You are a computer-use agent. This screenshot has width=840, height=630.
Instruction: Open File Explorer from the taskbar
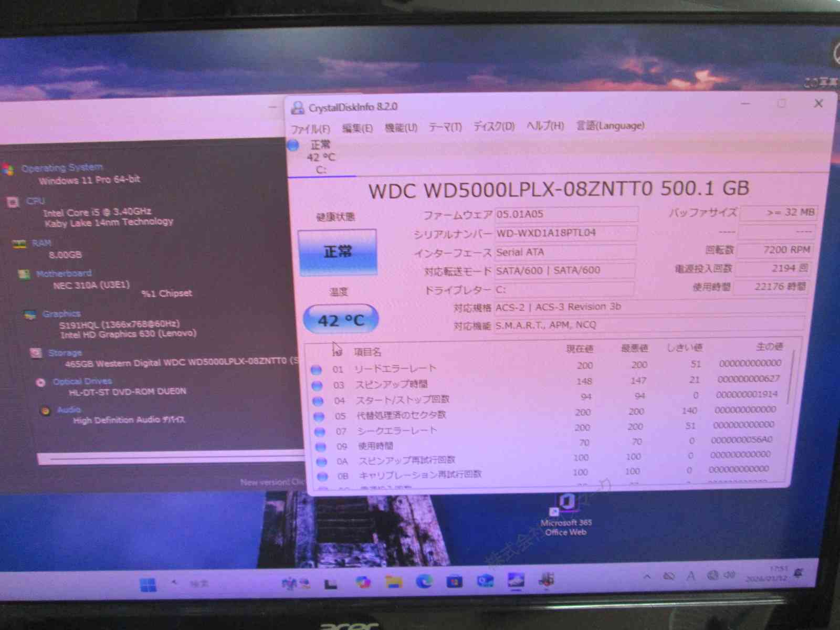pyautogui.click(x=394, y=582)
